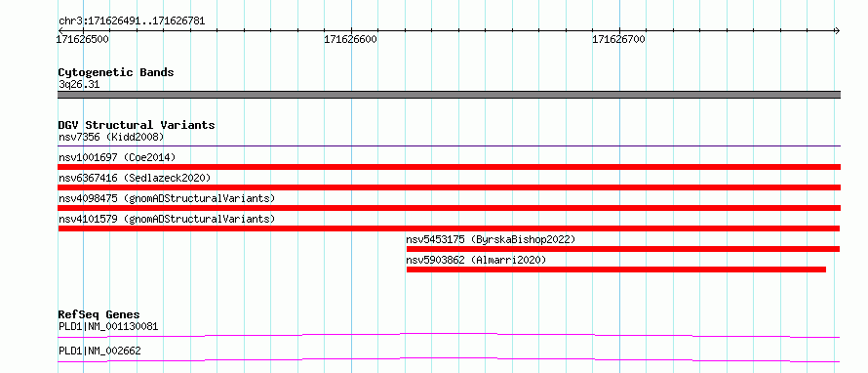Click the red bar for nsv4098475
Image resolution: width=868 pixels, height=373 pixels.
449,208
